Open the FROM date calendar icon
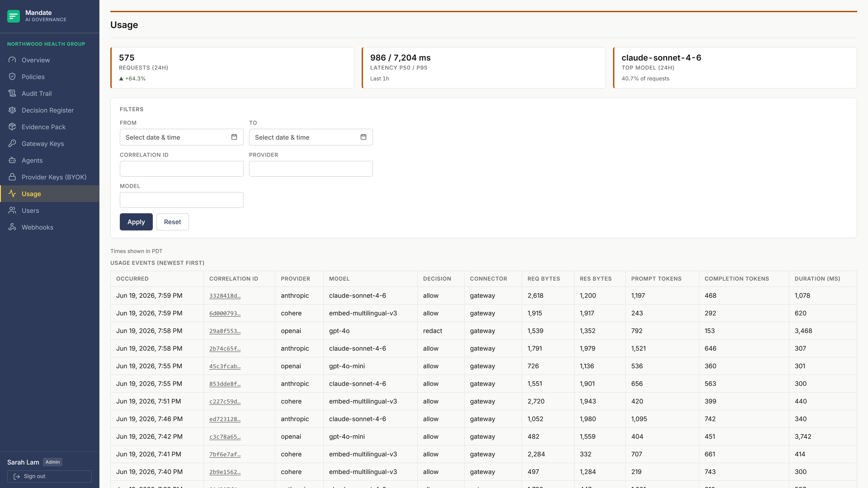Viewport: 868px width, 488px height. pos(234,137)
